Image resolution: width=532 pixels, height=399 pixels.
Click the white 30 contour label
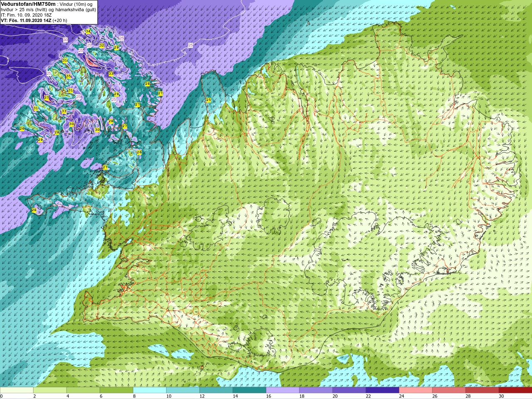(65, 40)
